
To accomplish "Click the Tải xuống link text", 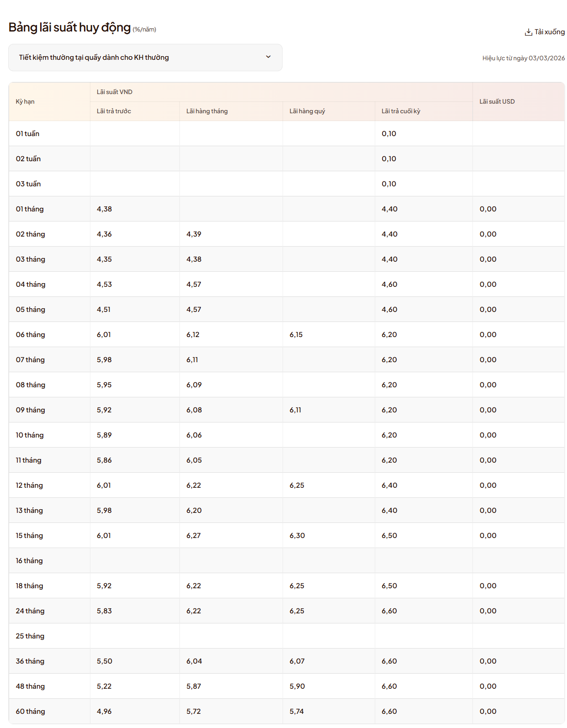I will pos(550,32).
